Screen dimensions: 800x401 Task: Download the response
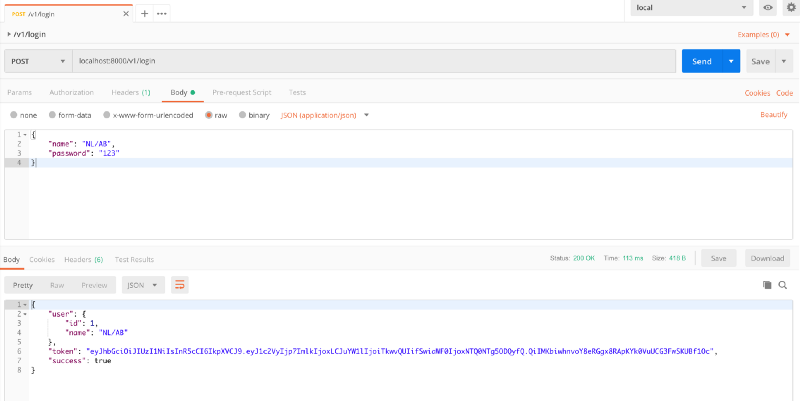[x=767, y=258]
